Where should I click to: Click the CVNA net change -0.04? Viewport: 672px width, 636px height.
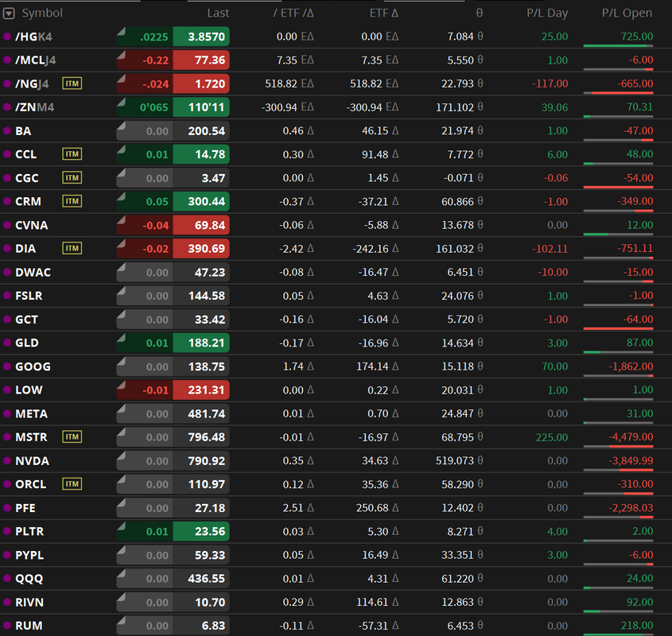pyautogui.click(x=145, y=225)
